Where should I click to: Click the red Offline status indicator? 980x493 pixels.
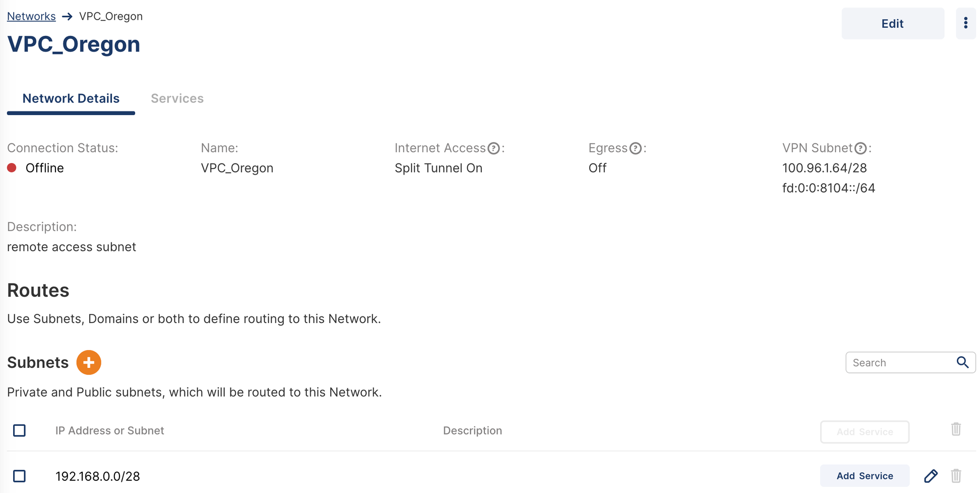click(x=12, y=168)
